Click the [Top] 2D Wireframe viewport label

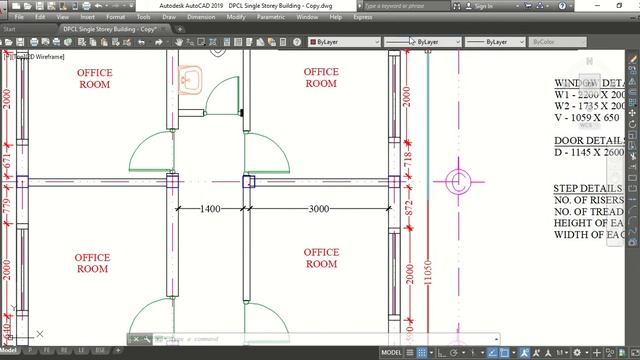click(34, 57)
